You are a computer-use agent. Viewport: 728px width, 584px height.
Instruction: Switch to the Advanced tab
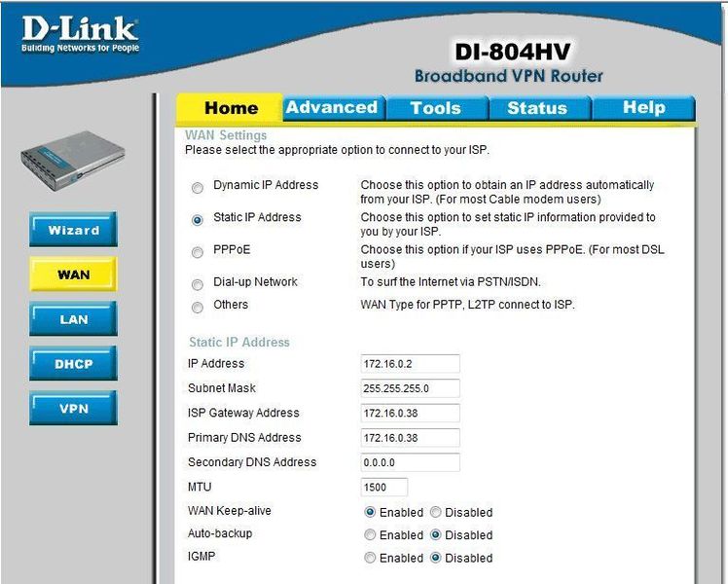tap(332, 108)
